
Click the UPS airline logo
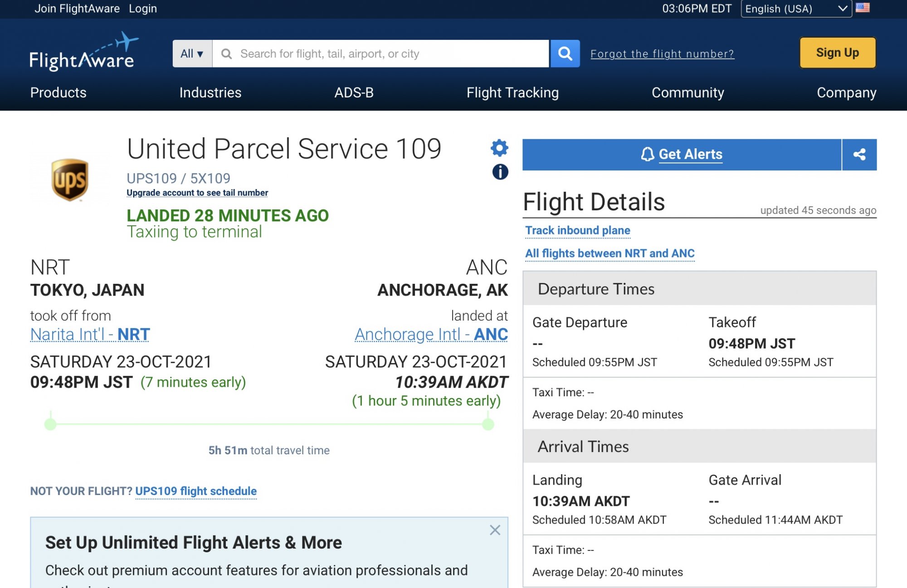(69, 180)
